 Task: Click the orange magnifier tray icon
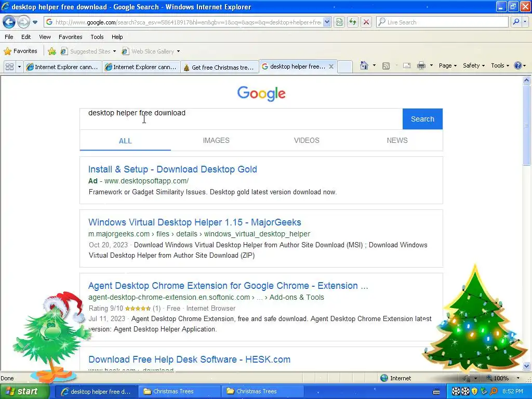494,392
